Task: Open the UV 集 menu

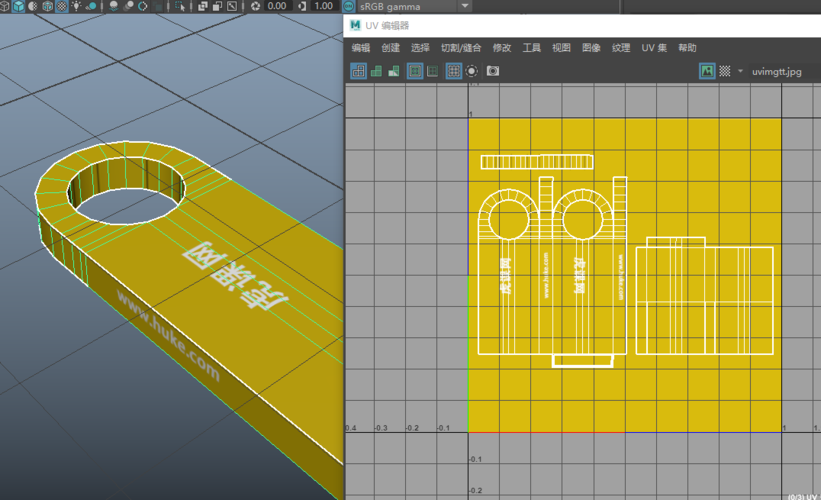Action: (654, 48)
